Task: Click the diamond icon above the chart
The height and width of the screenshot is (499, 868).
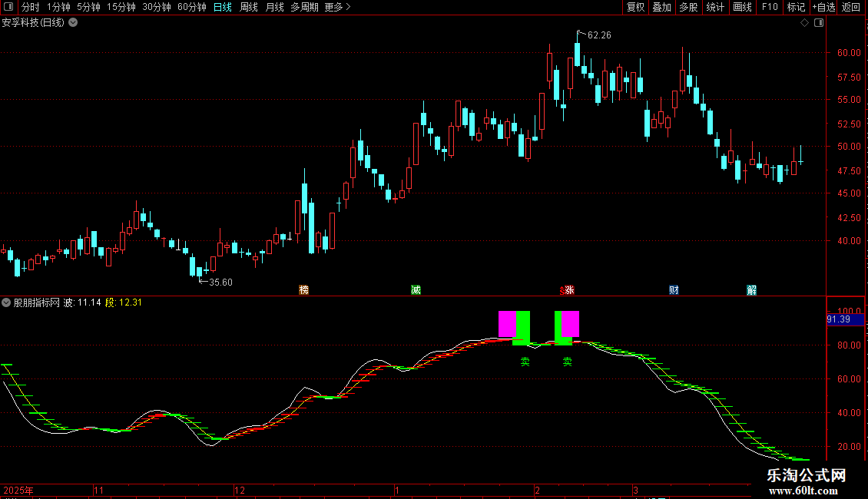Action: point(805,23)
